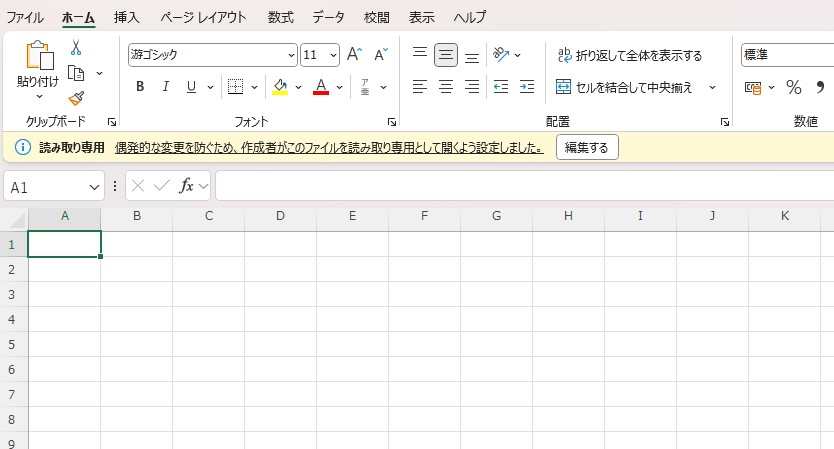Open underline style dropdown arrow
The height and width of the screenshot is (449, 834).
(211, 87)
